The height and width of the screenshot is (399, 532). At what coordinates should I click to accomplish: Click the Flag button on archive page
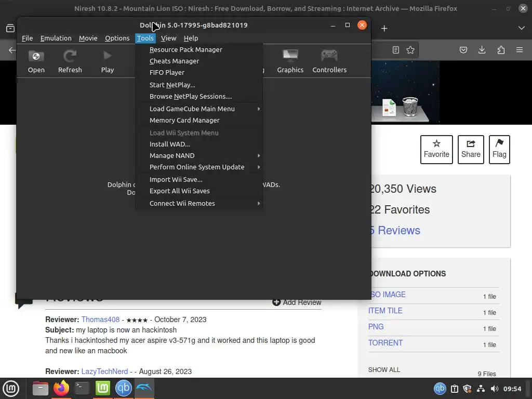coord(499,149)
